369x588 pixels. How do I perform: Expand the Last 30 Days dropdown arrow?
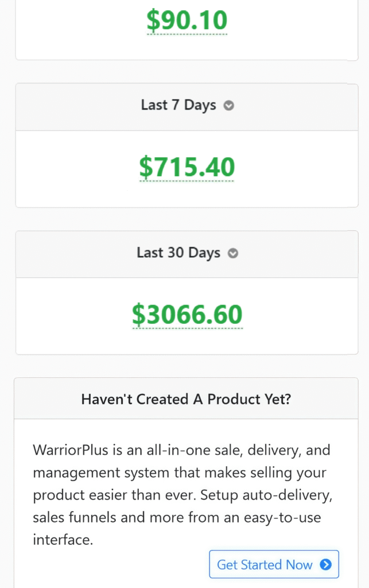coord(232,253)
